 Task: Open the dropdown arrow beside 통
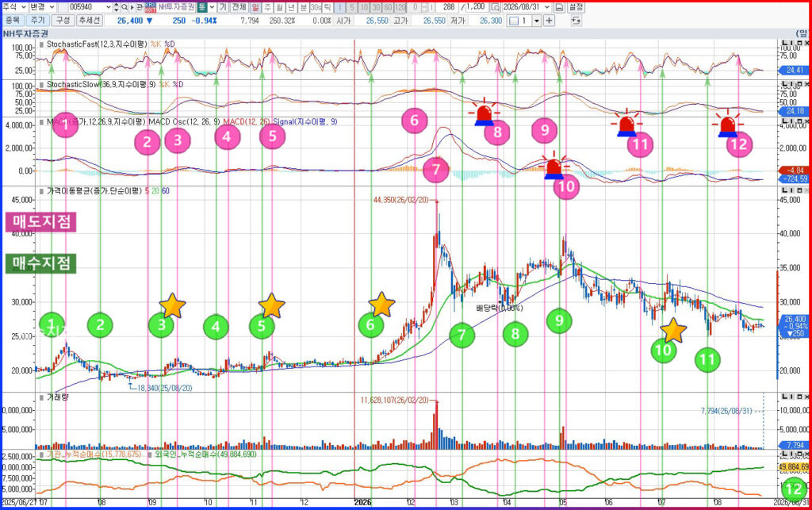point(213,7)
